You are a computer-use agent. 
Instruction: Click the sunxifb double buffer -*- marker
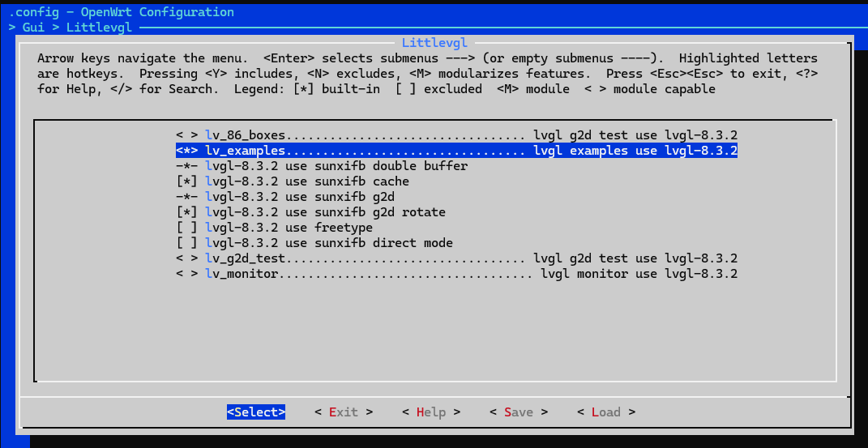point(186,166)
